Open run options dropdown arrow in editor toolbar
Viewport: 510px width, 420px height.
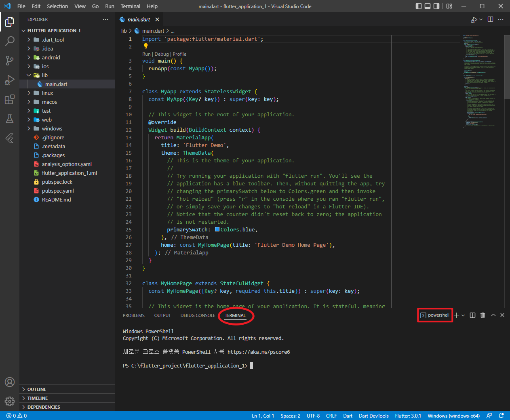481,19
